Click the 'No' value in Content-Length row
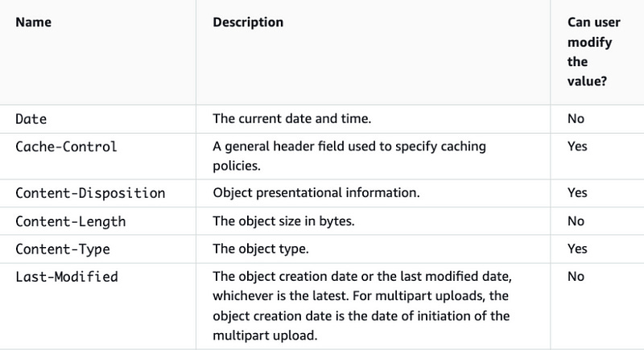The width and height of the screenshot is (644, 350). tap(576, 221)
